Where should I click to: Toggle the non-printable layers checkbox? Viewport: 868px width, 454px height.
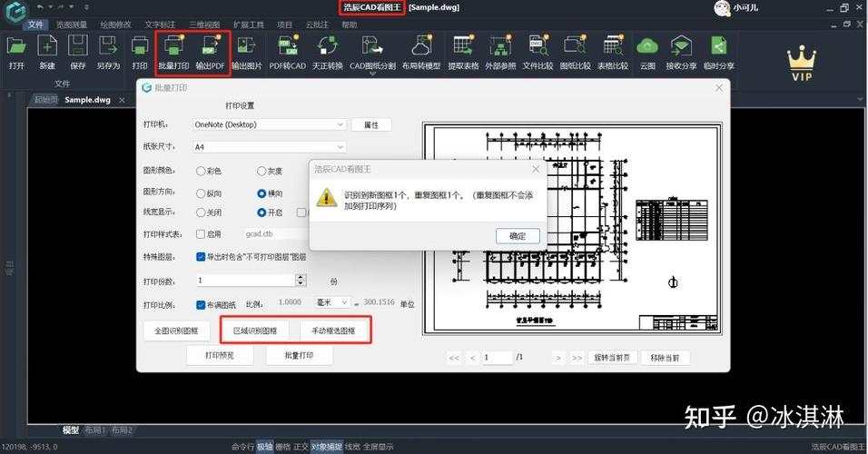(201, 257)
